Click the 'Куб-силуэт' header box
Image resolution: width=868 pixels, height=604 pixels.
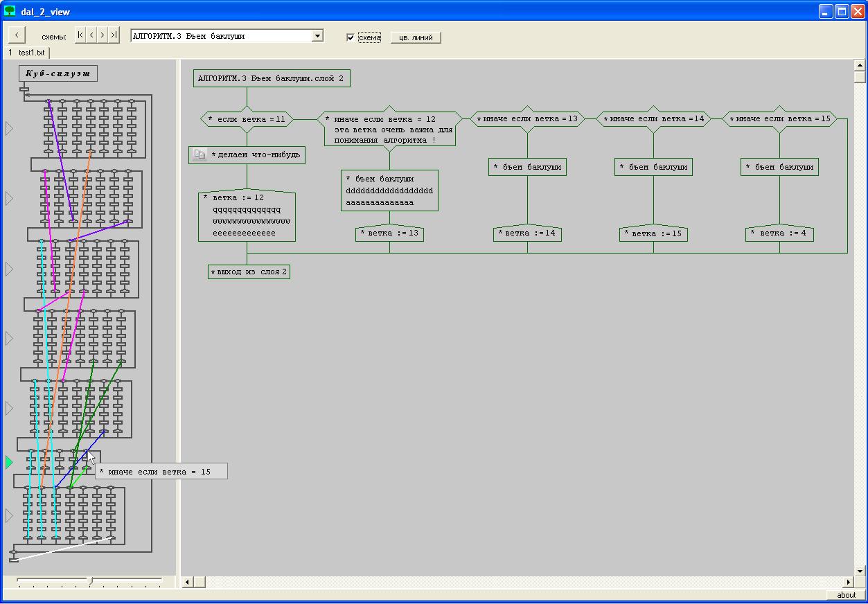tap(58, 73)
